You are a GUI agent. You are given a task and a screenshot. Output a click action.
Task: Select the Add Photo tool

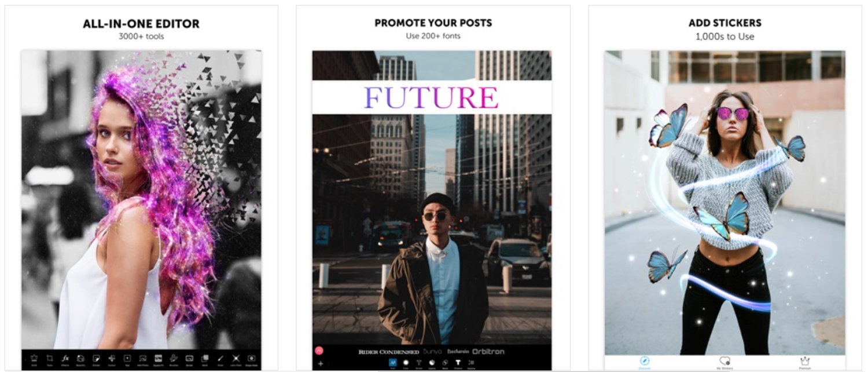point(143,358)
